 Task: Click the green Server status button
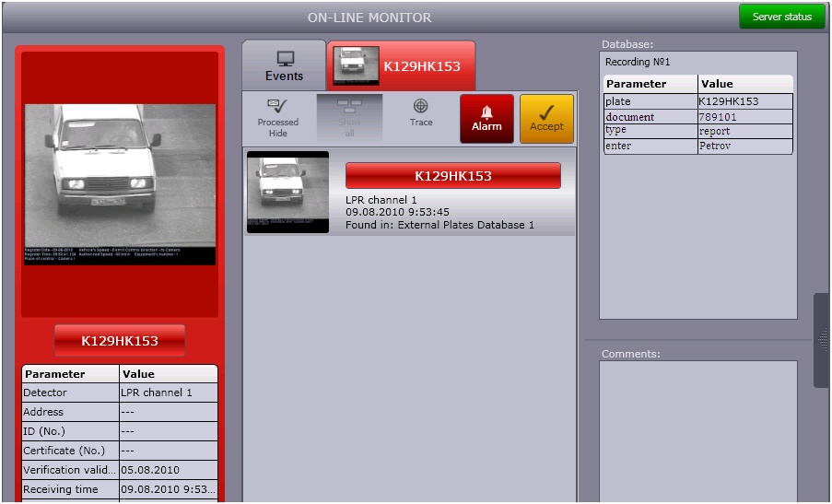pyautogui.click(x=781, y=17)
